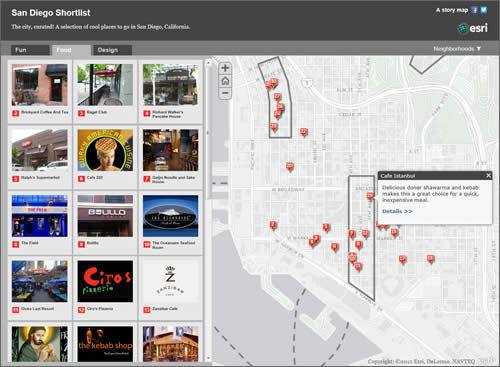The width and height of the screenshot is (500, 367).
Task: Share story map on Facebook
Action: pos(474,10)
